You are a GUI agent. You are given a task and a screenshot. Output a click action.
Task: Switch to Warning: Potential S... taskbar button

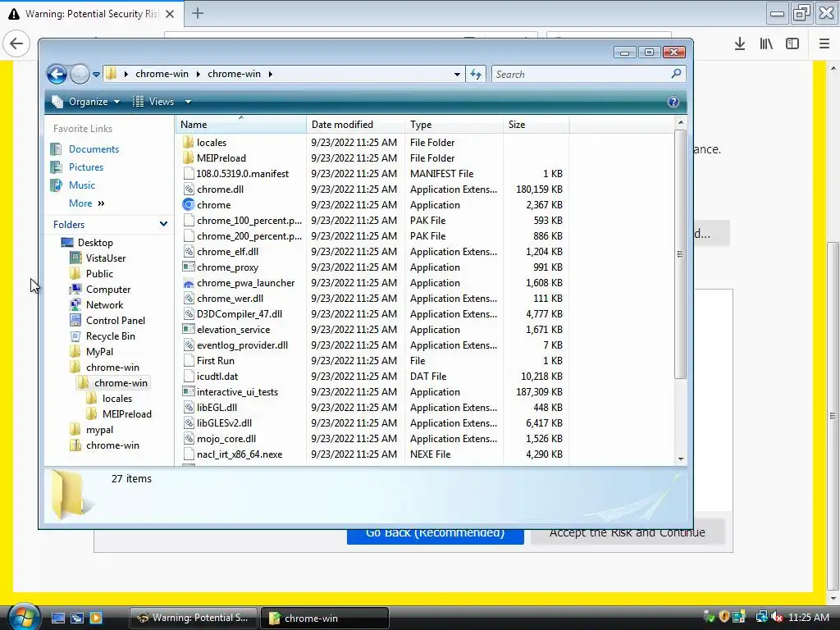click(194, 618)
